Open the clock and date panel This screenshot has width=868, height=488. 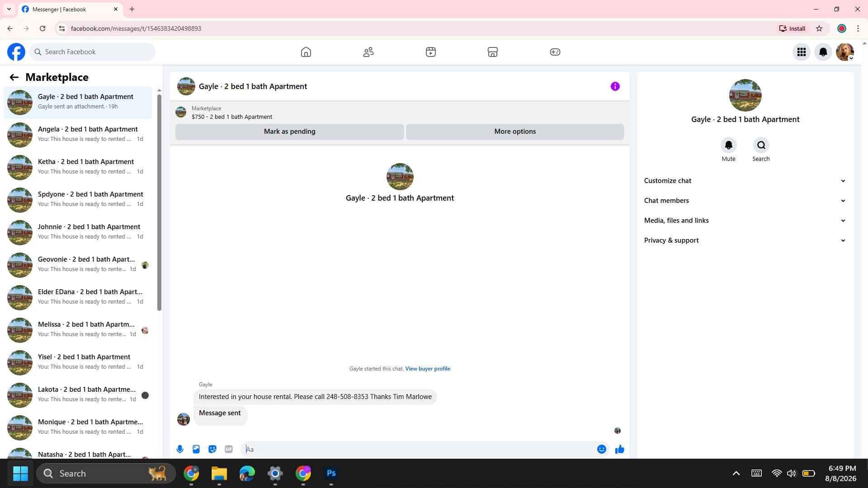tap(841, 474)
